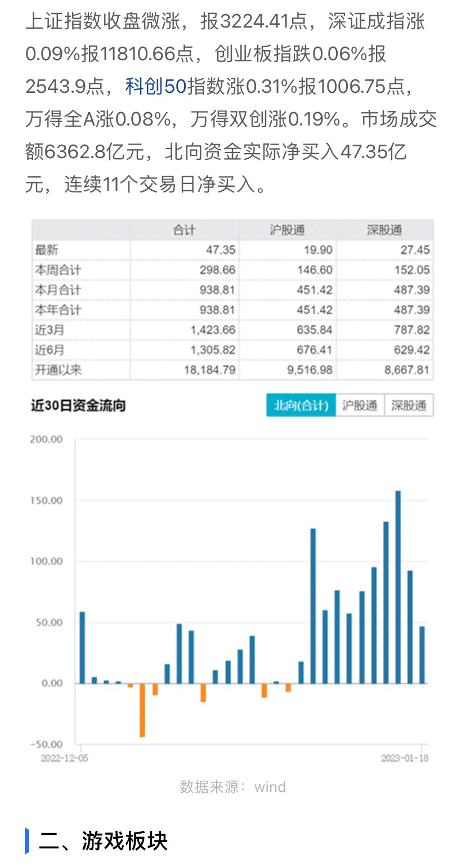Image resolution: width=466 pixels, height=868 pixels.
Task: Select the 近3月 row label
Action: tap(50, 330)
